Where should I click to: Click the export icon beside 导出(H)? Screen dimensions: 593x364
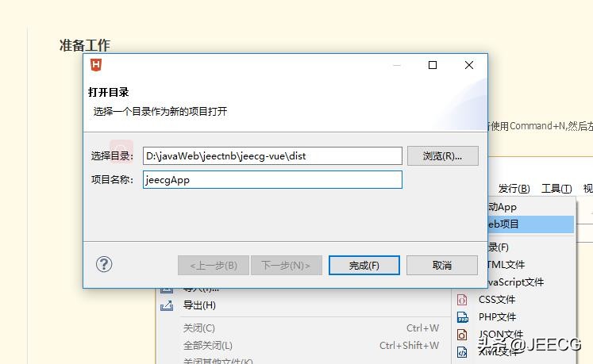click(x=167, y=305)
